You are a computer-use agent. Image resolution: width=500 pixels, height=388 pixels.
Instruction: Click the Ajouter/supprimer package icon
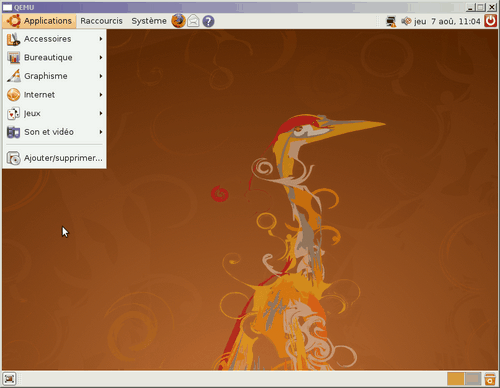click(x=13, y=158)
